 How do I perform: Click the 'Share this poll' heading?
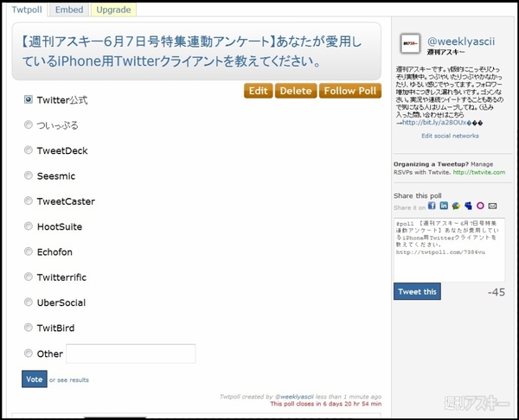point(418,195)
